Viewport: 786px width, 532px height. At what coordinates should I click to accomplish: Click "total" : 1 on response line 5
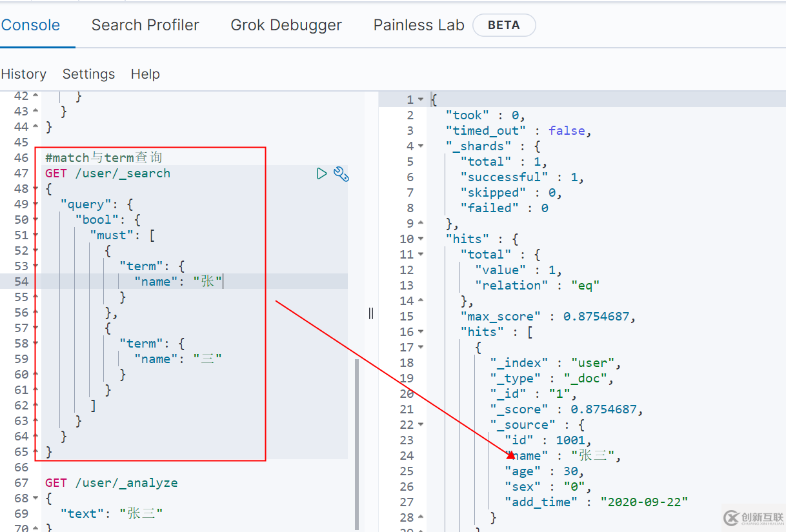504,162
